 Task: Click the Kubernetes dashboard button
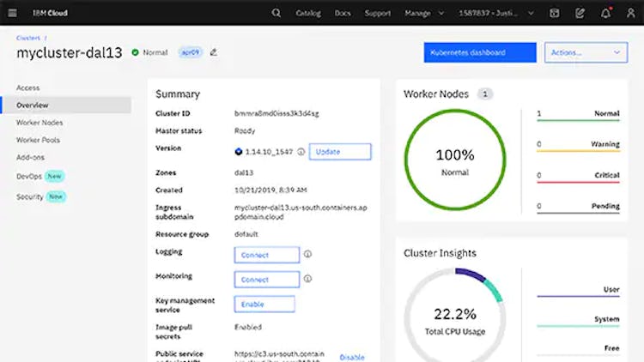tap(480, 52)
